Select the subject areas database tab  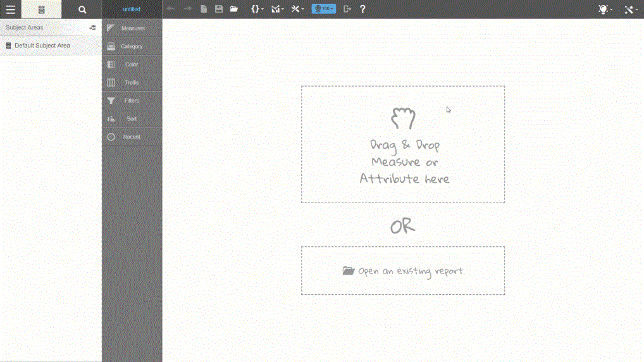(42, 9)
